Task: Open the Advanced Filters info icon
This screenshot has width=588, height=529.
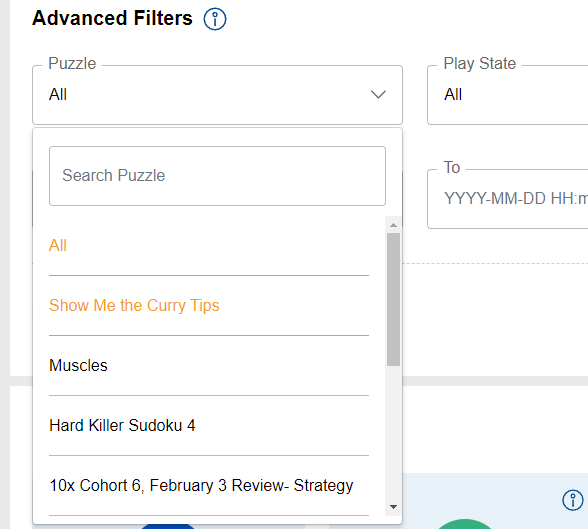Action: tap(215, 19)
